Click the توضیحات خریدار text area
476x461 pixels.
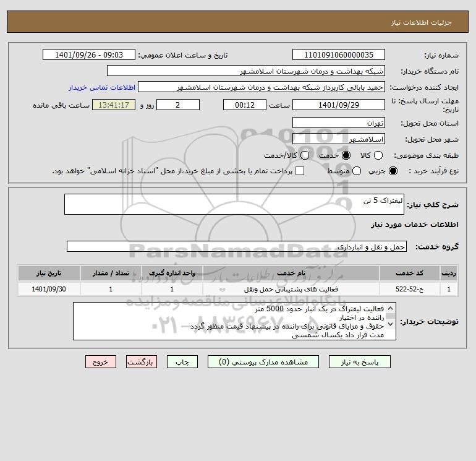(x=234, y=321)
